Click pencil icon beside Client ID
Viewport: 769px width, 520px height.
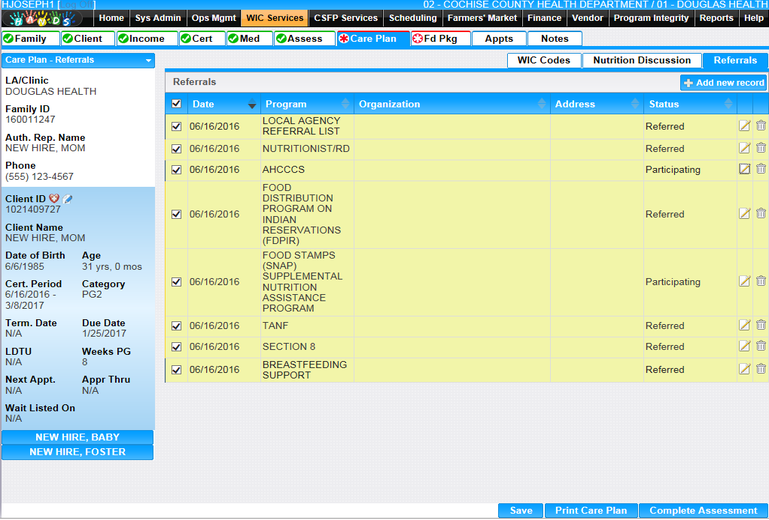[68, 199]
